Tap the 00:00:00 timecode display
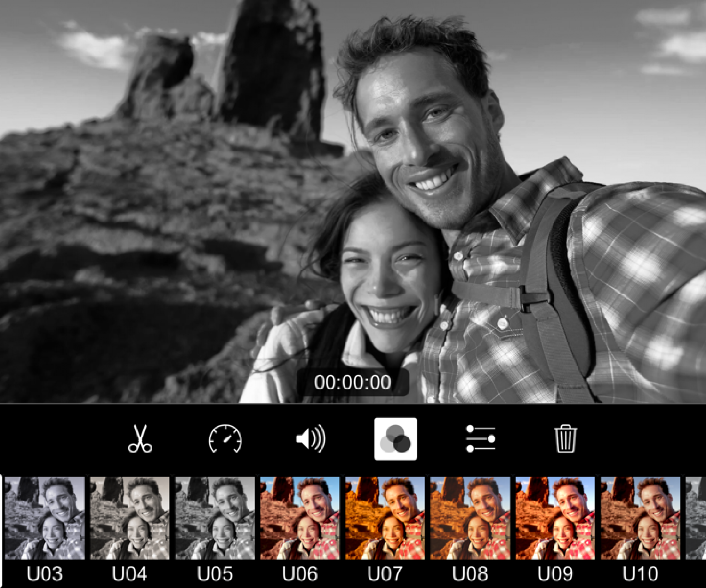This screenshot has height=588, width=706. tap(353, 382)
